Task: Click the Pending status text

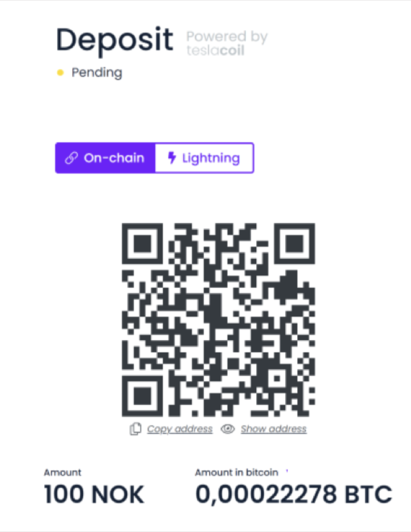Action: (97, 73)
